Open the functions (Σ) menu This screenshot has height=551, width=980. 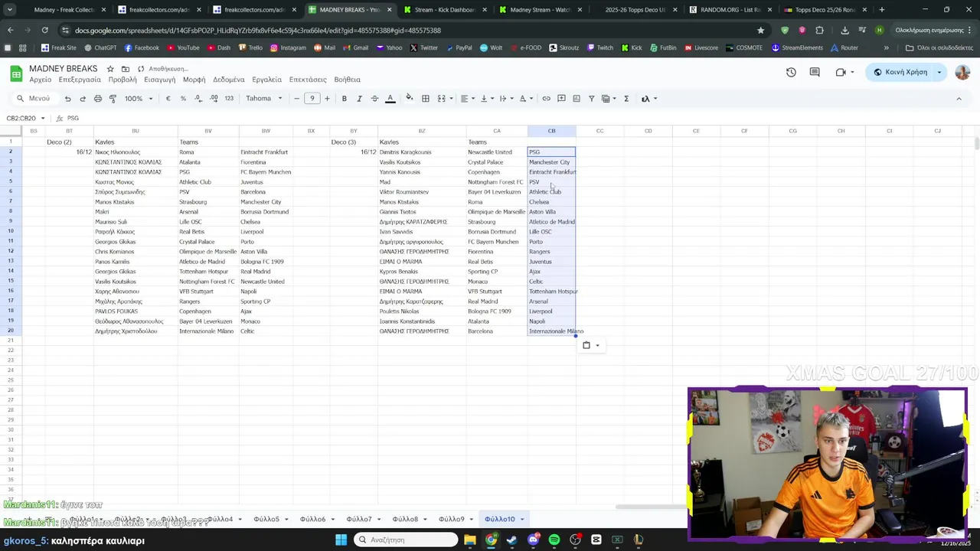[x=626, y=99]
